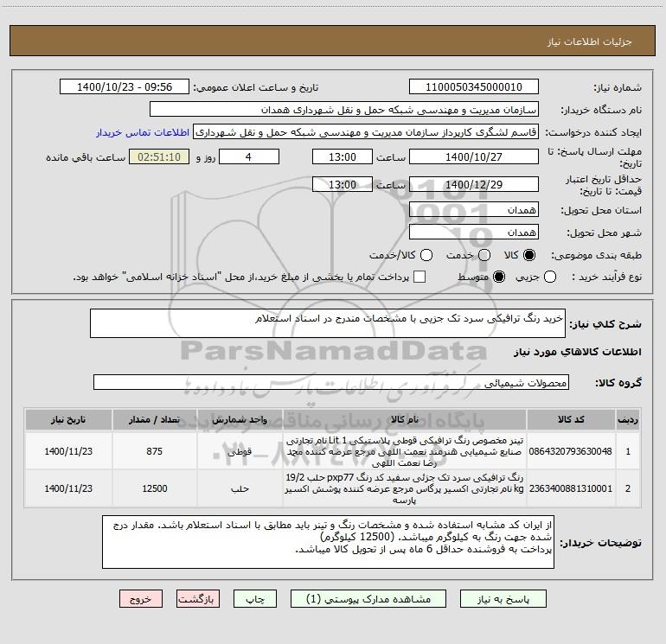The image size is (666, 644).
Task: Click the quantity 875 cell
Action: pyautogui.click(x=154, y=451)
